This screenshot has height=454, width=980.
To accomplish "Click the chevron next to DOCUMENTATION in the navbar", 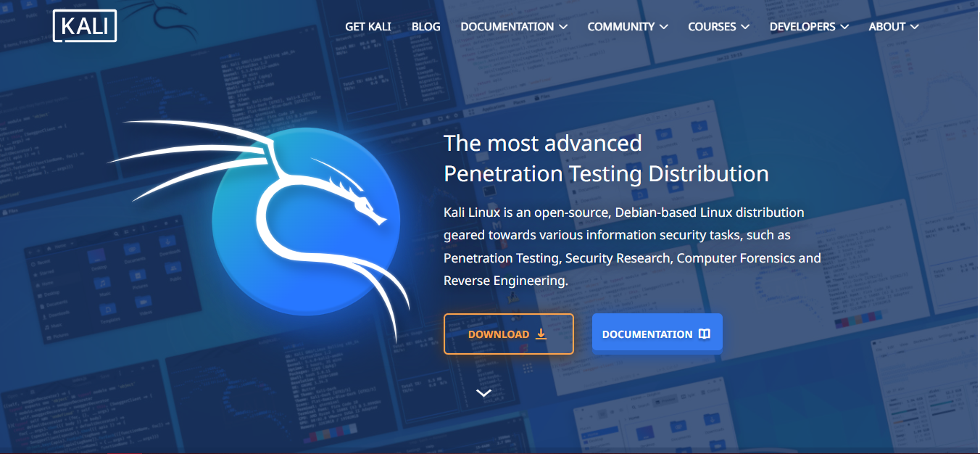I will [563, 27].
